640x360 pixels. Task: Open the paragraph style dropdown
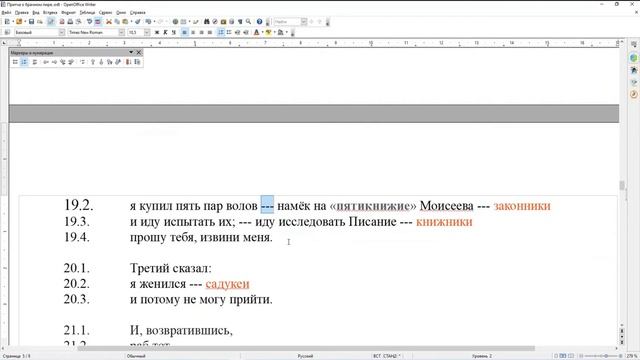[62, 32]
